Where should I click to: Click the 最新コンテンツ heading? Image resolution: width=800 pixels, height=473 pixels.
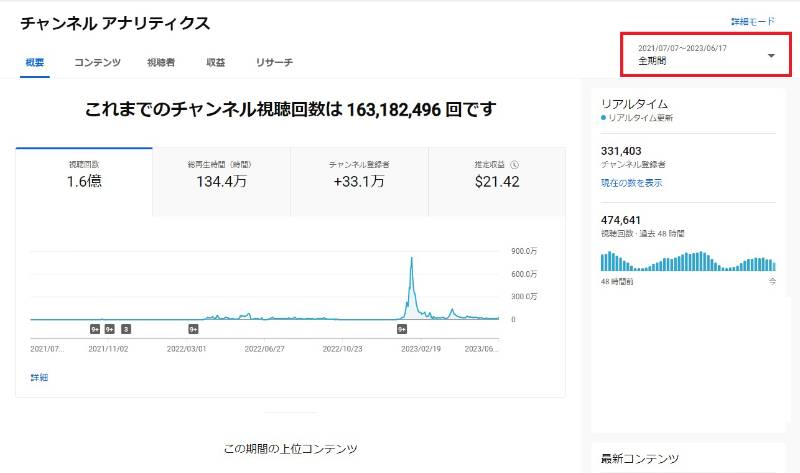click(x=640, y=459)
